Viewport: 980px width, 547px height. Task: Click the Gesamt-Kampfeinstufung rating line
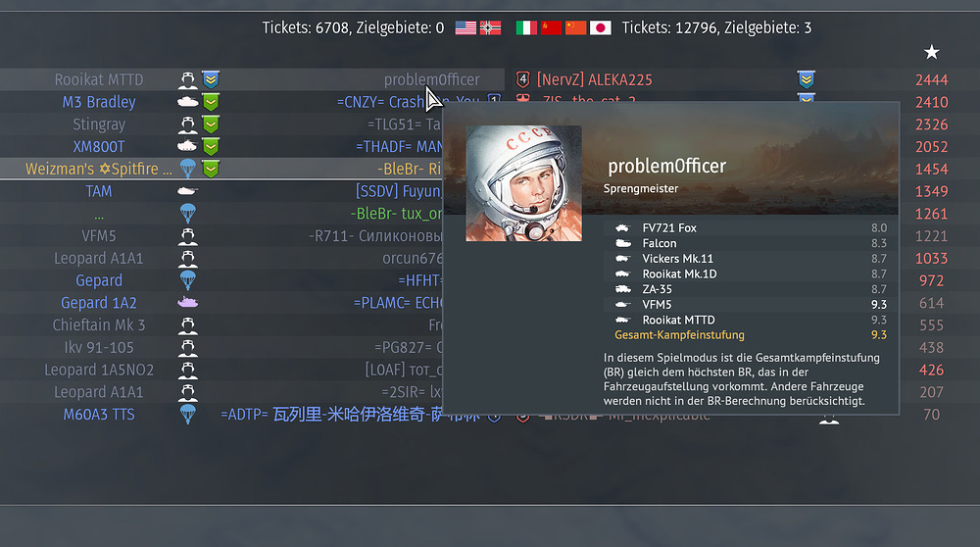[750, 335]
